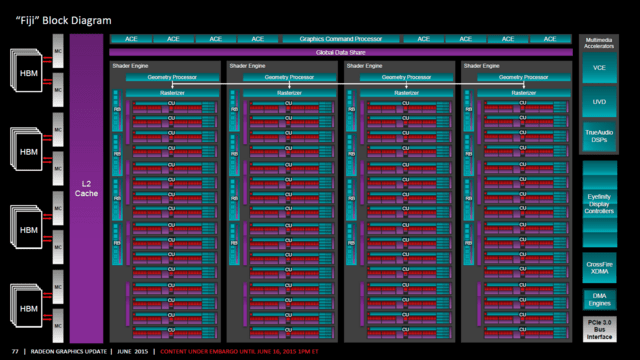This screenshot has height=360, width=640.
Task: Select the TrueAudio DSPs block
Action: coord(599,136)
